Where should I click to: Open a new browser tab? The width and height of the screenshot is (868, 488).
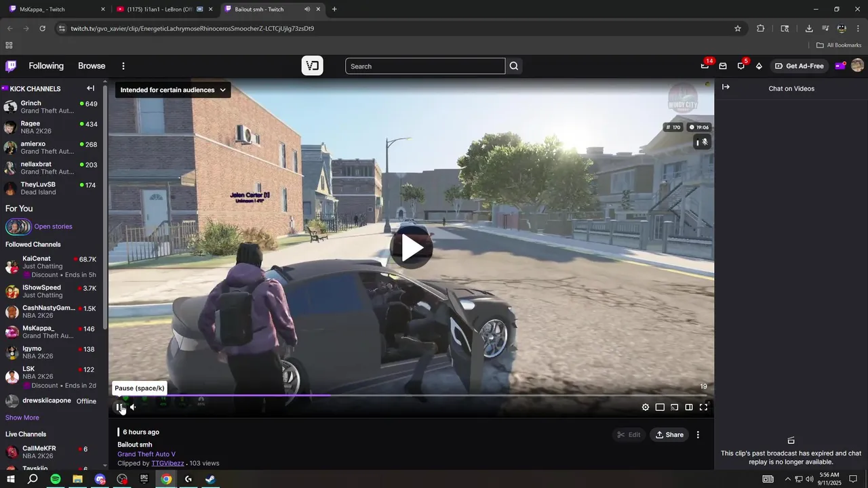click(x=334, y=9)
